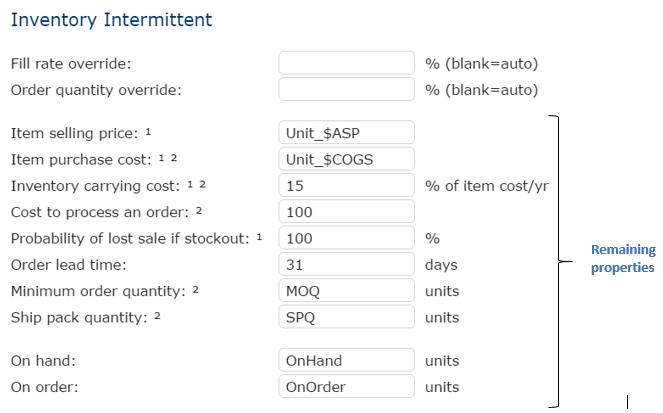Click the On order units field

346,386
